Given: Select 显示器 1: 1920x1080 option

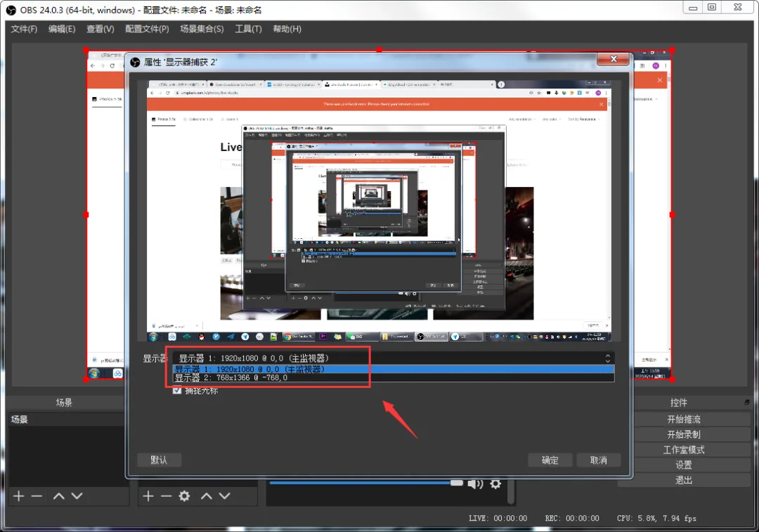Looking at the screenshot, I should [394, 370].
